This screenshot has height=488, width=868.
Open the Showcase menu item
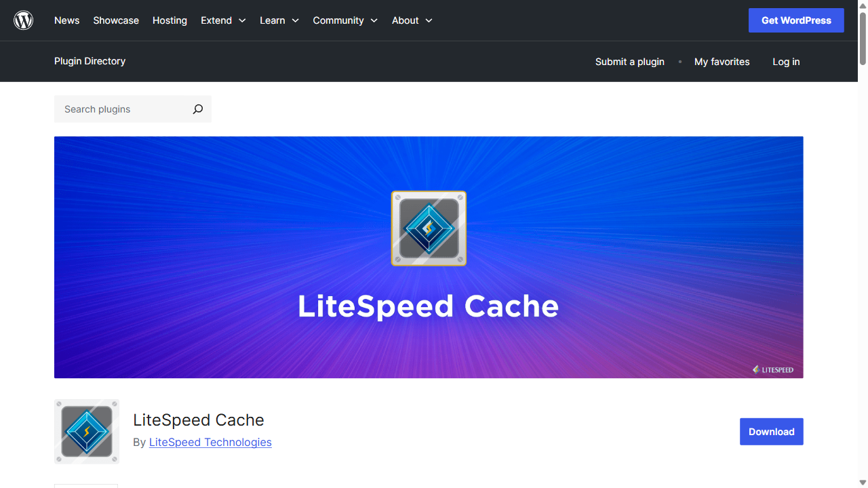pyautogui.click(x=115, y=20)
